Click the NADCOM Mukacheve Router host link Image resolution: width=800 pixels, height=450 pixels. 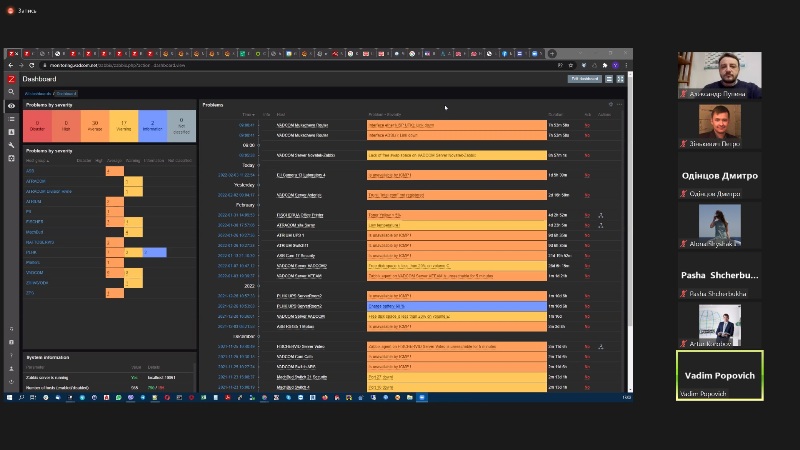[x=302, y=124]
